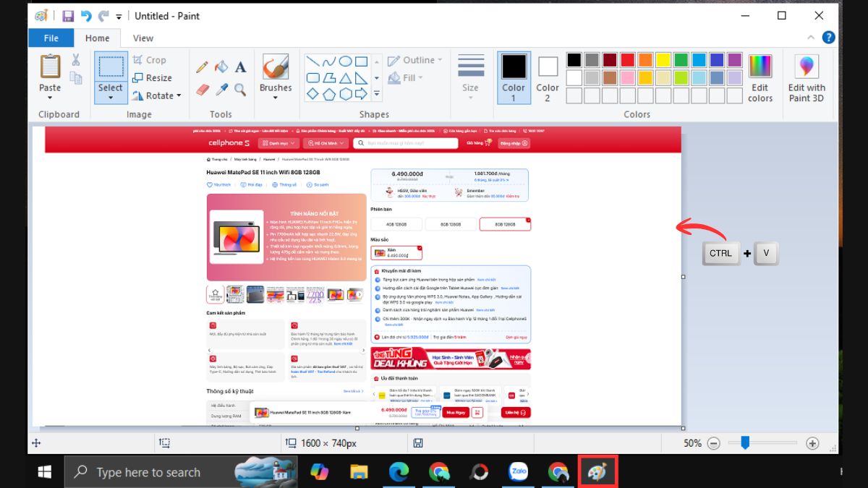The height and width of the screenshot is (488, 868).
Task: Expand the Paste dropdown arrow
Action: point(50,97)
